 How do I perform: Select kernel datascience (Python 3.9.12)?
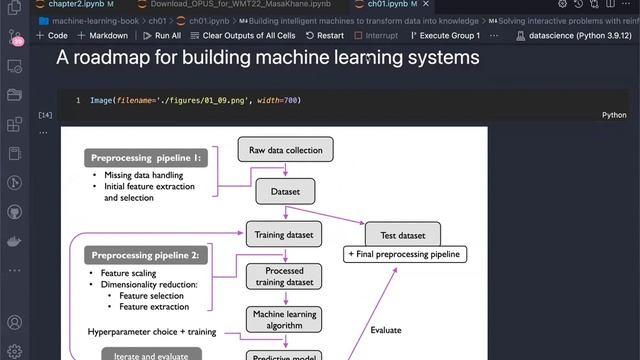pyautogui.click(x=574, y=36)
